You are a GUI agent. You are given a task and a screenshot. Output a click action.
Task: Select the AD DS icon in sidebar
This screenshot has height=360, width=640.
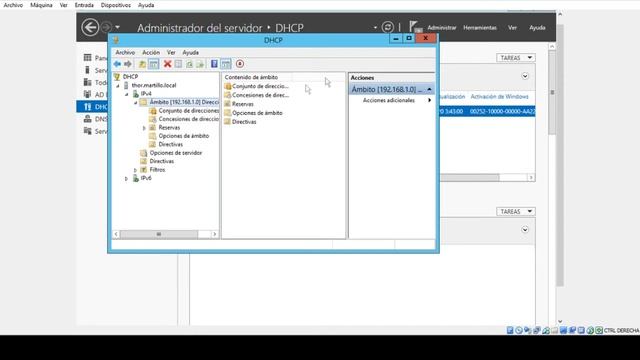click(87, 94)
